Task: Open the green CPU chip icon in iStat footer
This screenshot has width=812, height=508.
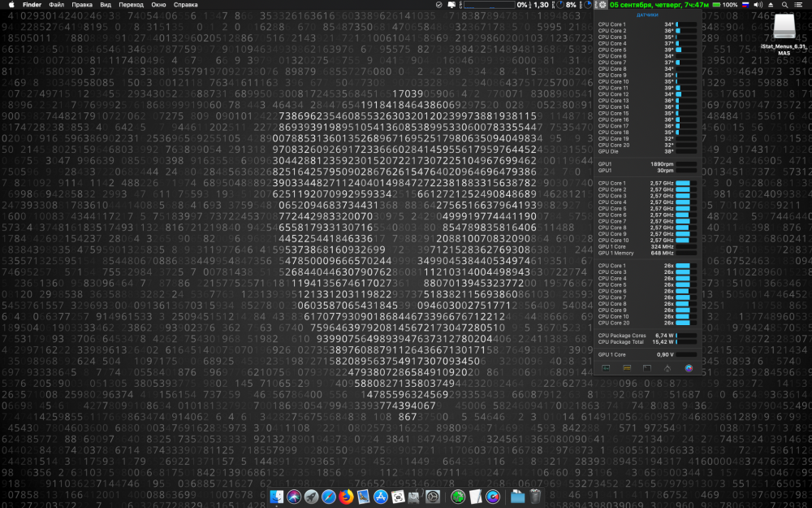Action: [606, 368]
